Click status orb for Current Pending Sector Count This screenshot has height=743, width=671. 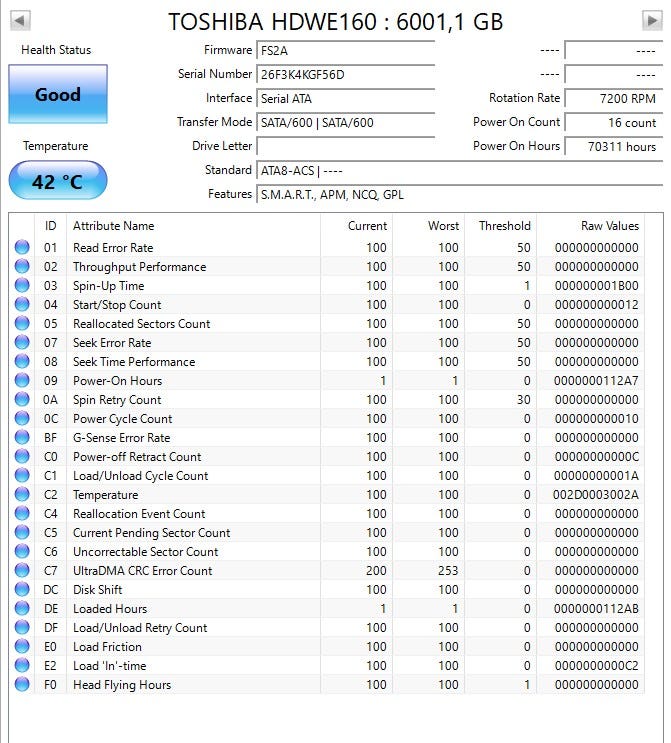(22, 532)
